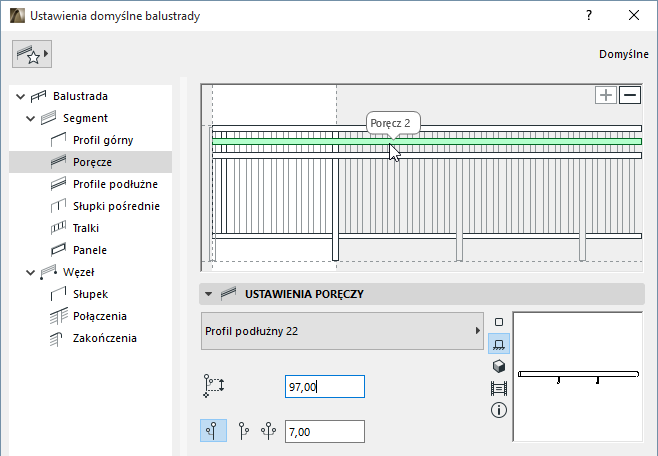This screenshot has width=658, height=456.
Task: Select Panele in the tree
Action: (x=90, y=250)
